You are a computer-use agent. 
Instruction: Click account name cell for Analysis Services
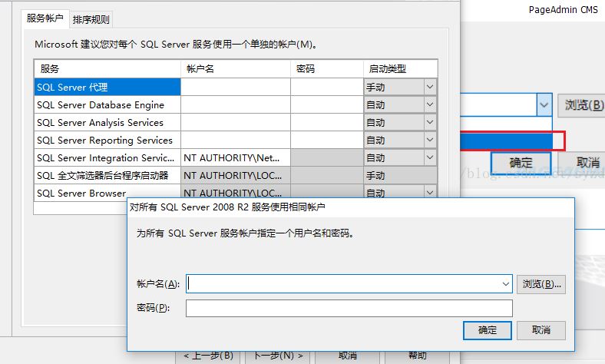236,123
